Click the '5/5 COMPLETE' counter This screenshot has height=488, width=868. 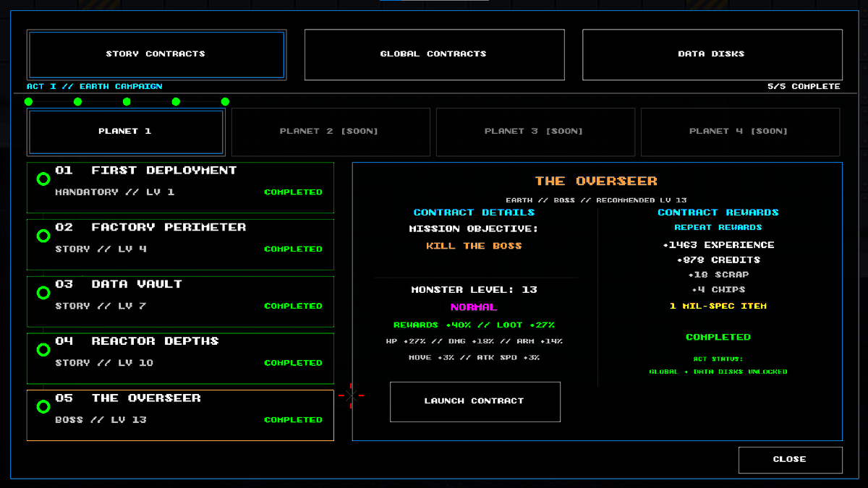804,87
